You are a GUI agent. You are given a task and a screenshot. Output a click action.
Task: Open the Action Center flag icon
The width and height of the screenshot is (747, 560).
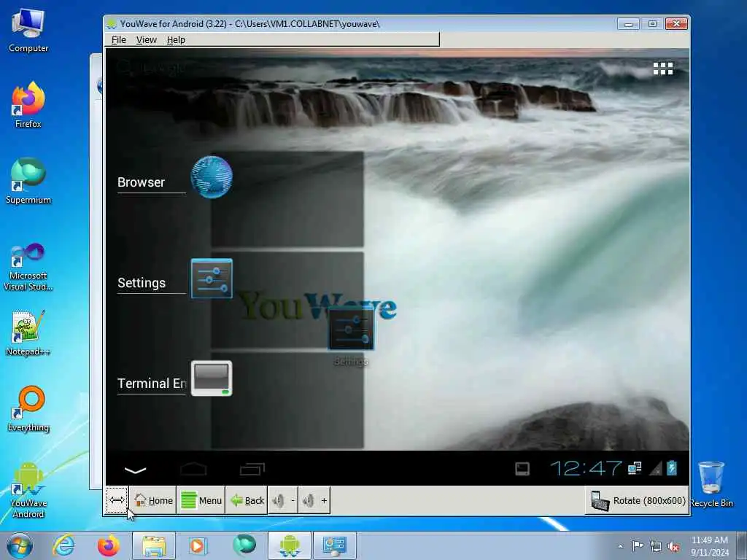[637, 545]
